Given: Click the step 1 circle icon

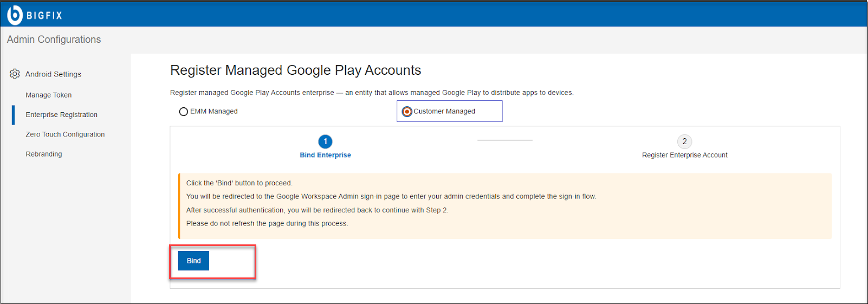Looking at the screenshot, I should pyautogui.click(x=325, y=141).
